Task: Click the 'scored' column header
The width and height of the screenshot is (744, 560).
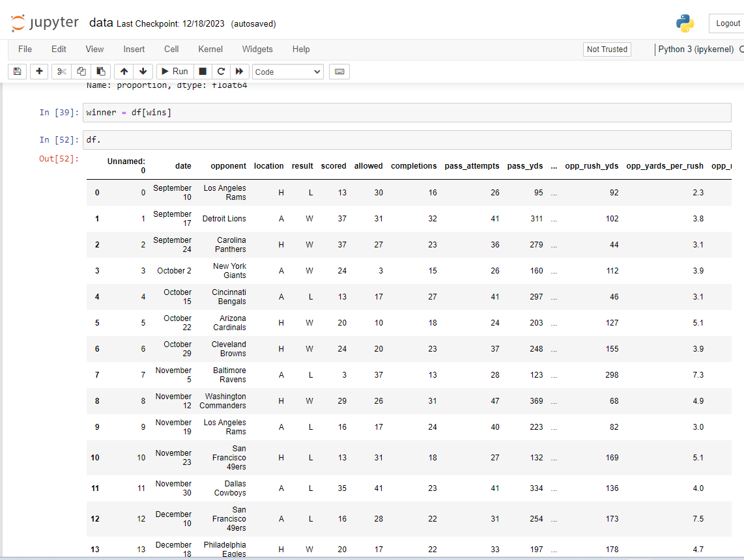Action: pyautogui.click(x=334, y=166)
